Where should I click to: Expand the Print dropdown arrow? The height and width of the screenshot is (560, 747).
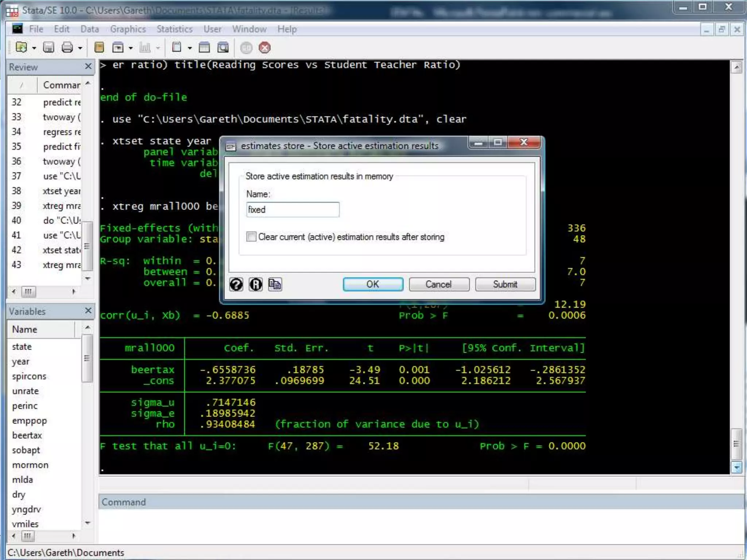(x=80, y=48)
